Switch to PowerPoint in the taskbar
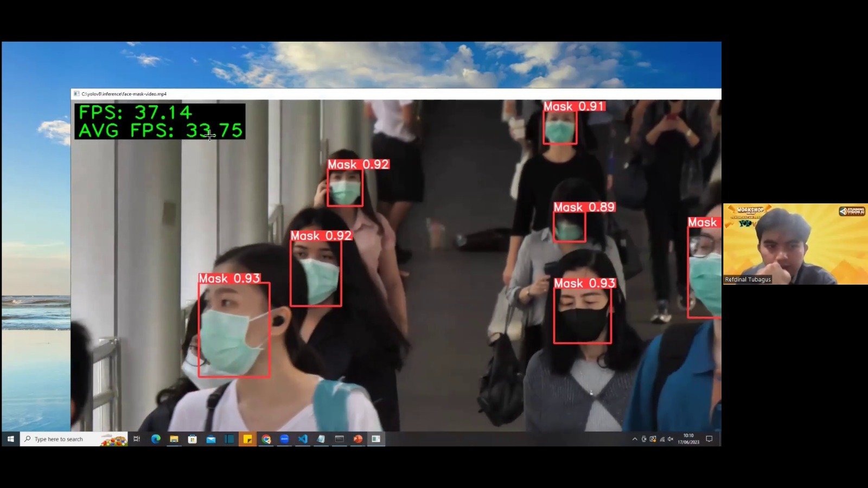Screen dimensions: 868x488 358,439
